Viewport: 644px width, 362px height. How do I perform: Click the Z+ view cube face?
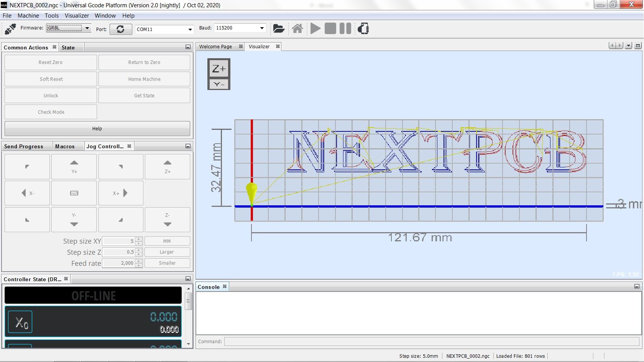pos(219,69)
